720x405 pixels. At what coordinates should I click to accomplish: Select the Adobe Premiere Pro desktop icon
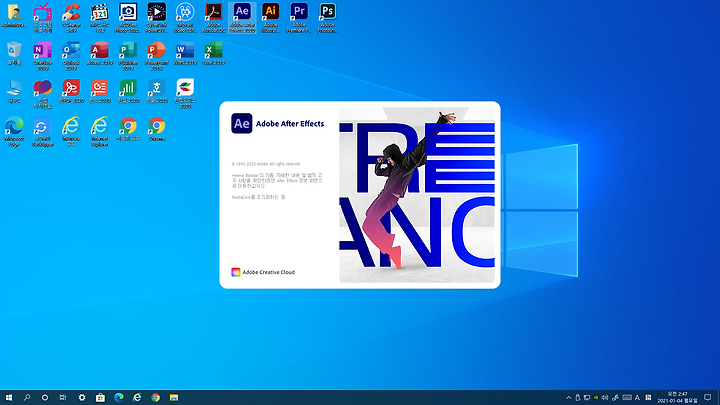(x=299, y=18)
